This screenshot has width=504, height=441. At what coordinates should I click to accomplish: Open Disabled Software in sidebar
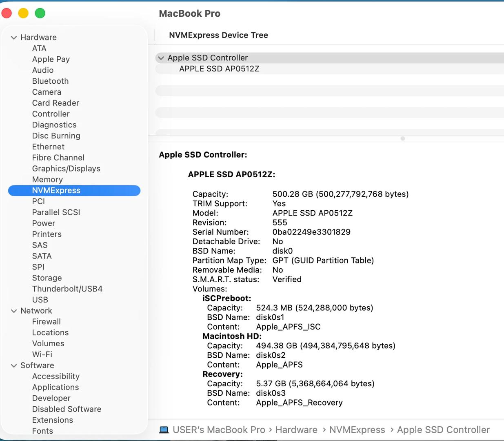tap(67, 409)
